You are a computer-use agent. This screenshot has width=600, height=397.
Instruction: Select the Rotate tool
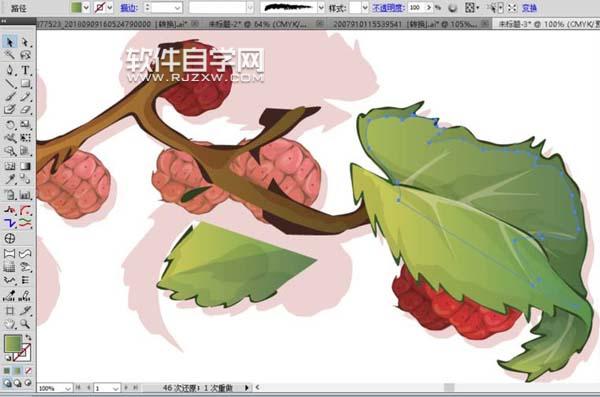coord(10,125)
